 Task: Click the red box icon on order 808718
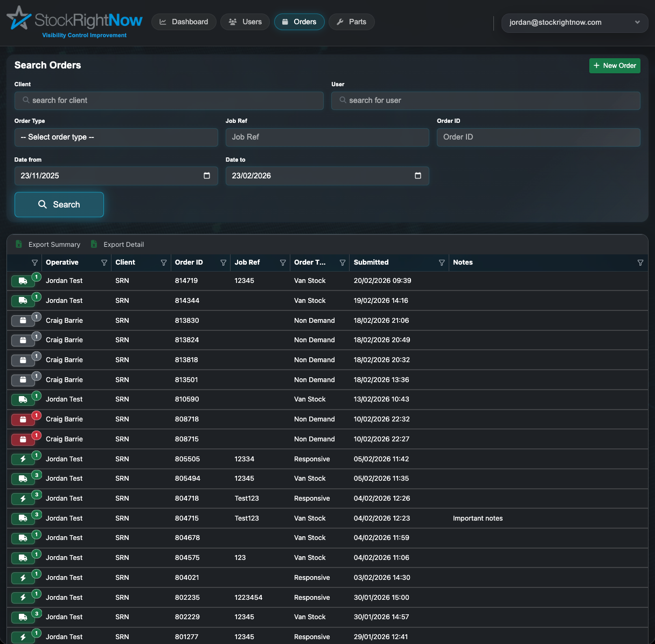[x=23, y=419]
